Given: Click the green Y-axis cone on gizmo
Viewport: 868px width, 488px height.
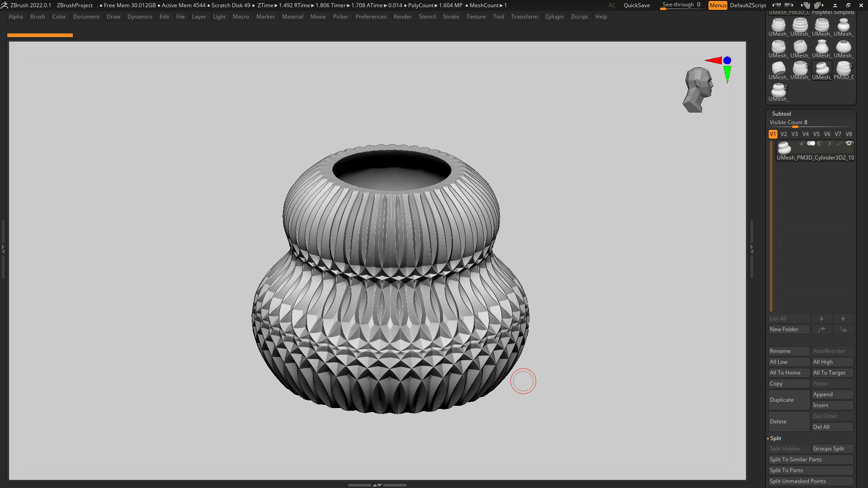Looking at the screenshot, I should click(x=727, y=74).
